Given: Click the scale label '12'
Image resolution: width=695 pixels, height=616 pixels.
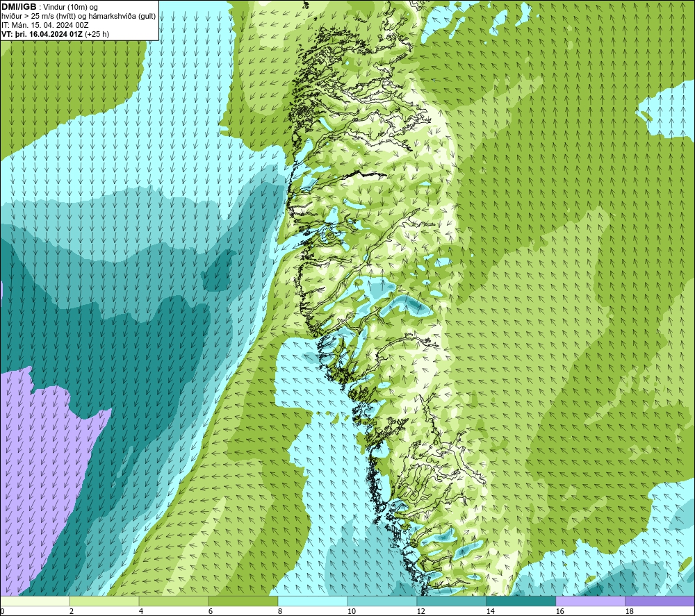Looking at the screenshot, I should tap(420, 612).
